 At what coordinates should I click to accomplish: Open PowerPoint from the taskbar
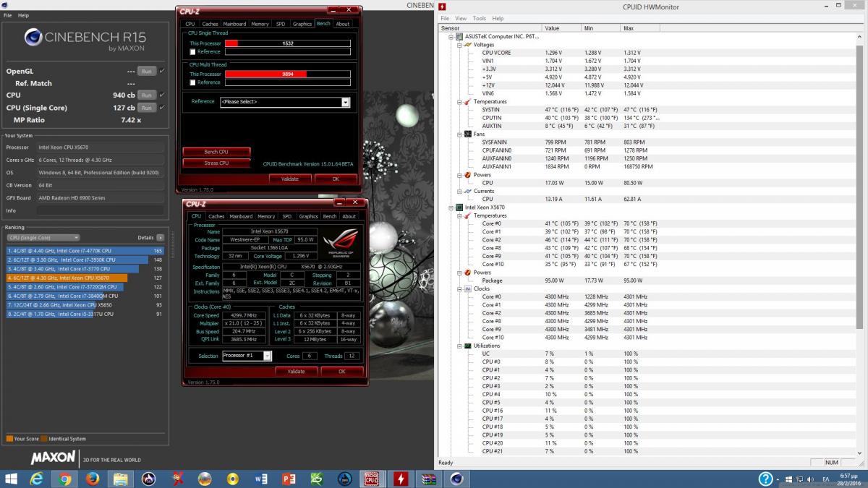(x=289, y=479)
